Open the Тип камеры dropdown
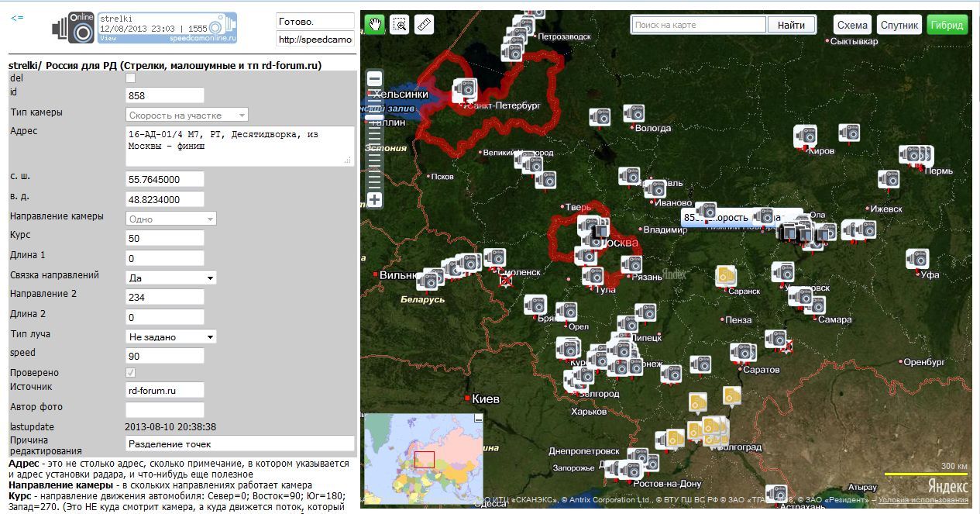980x514 pixels. tap(187, 115)
